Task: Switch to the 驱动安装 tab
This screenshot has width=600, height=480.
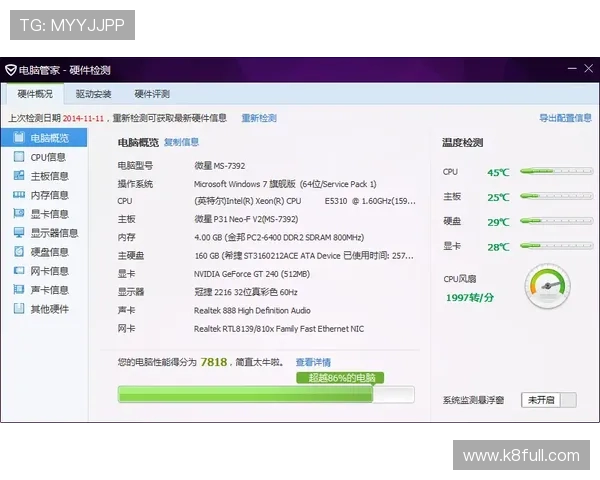Action: [x=93, y=94]
